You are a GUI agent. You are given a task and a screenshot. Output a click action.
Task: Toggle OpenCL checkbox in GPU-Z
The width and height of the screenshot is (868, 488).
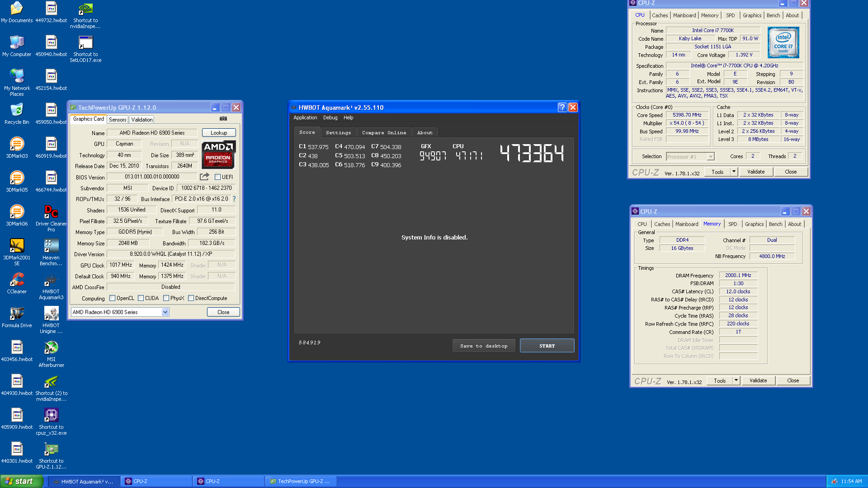click(112, 298)
